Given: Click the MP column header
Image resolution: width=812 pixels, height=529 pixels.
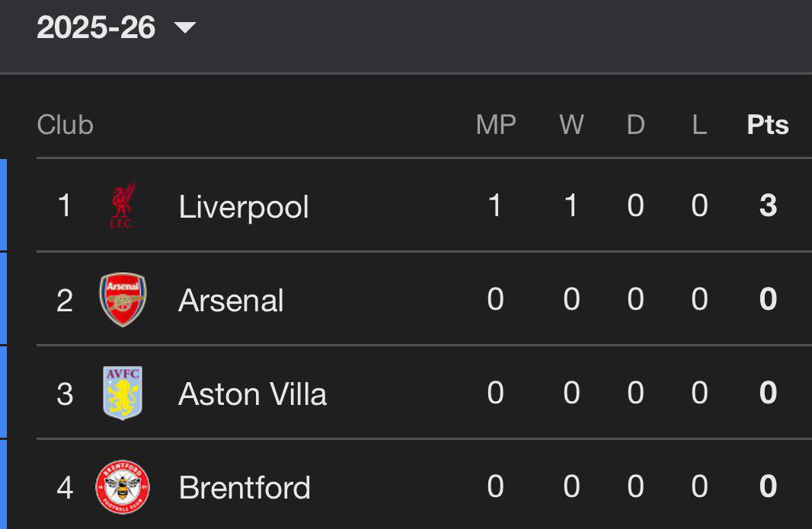Looking at the screenshot, I should pyautogui.click(x=496, y=125).
